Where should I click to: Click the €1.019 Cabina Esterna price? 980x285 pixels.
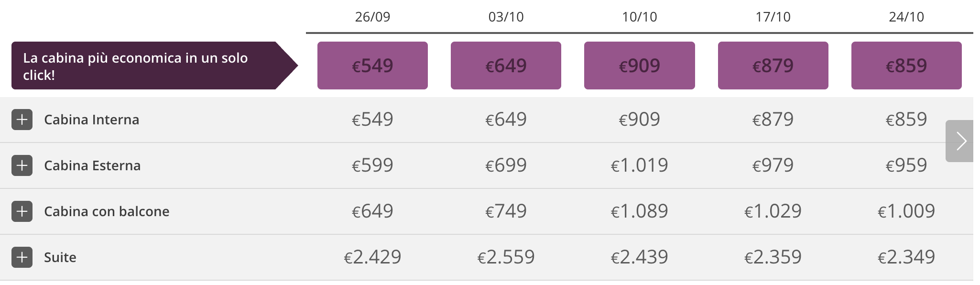pos(639,165)
